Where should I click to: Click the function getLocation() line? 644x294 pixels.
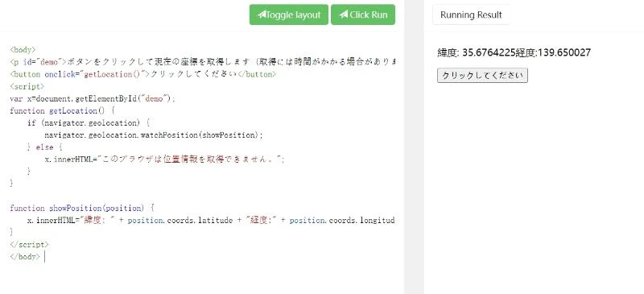click(x=62, y=111)
